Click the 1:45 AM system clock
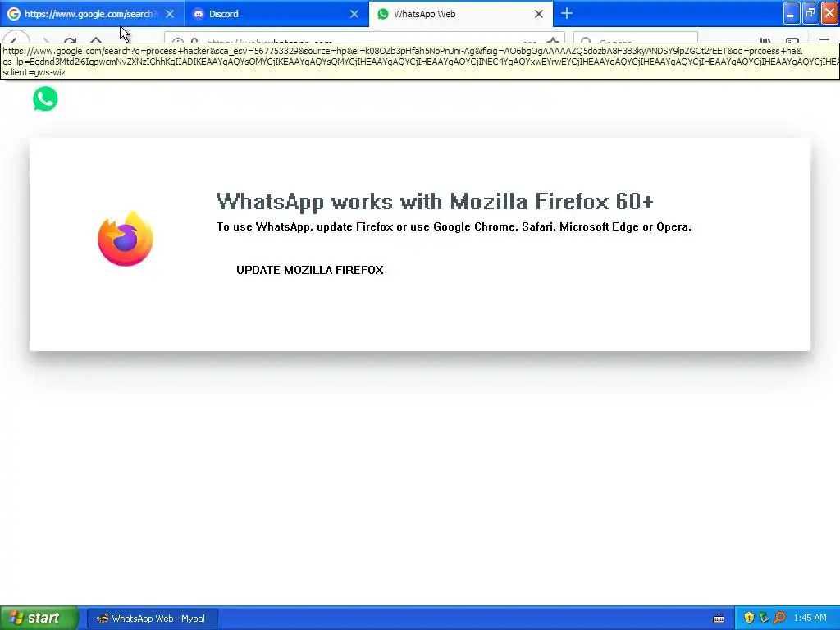 (810, 619)
